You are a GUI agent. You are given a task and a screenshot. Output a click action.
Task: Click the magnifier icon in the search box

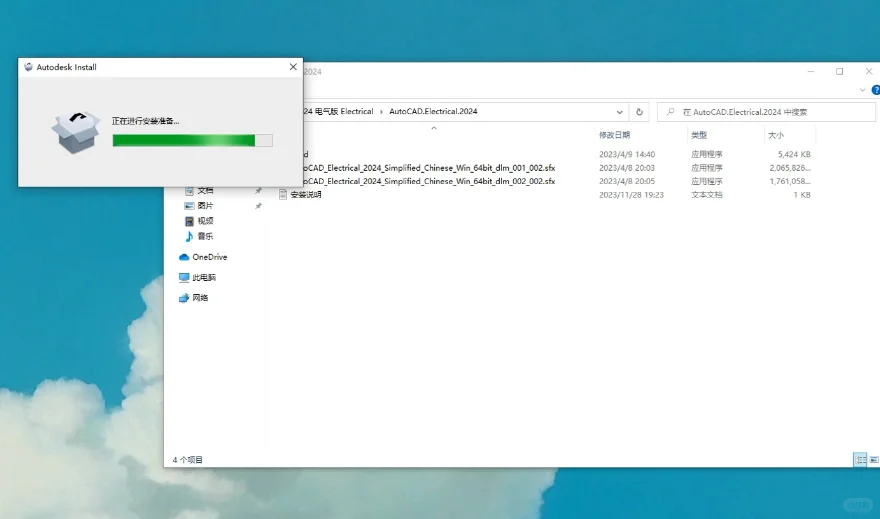670,112
